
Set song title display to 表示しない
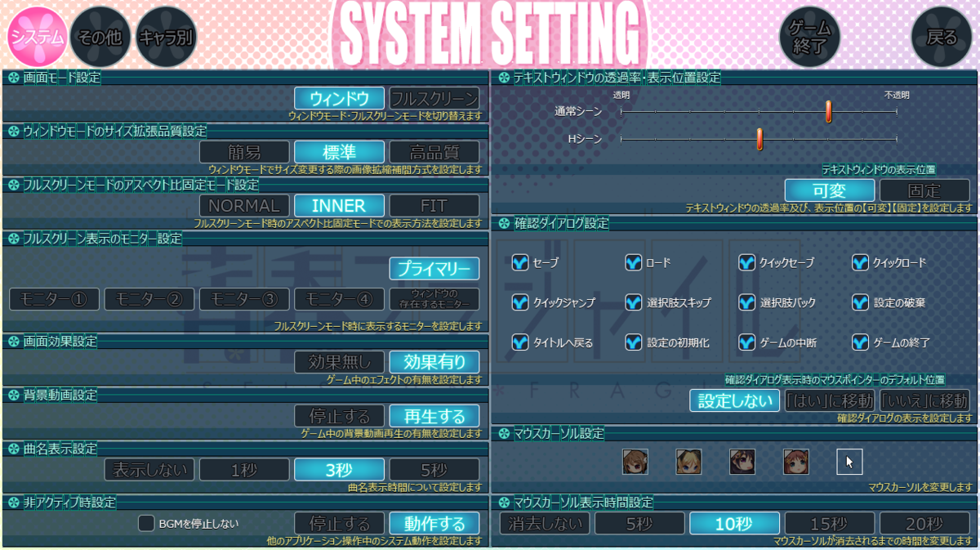pyautogui.click(x=150, y=470)
